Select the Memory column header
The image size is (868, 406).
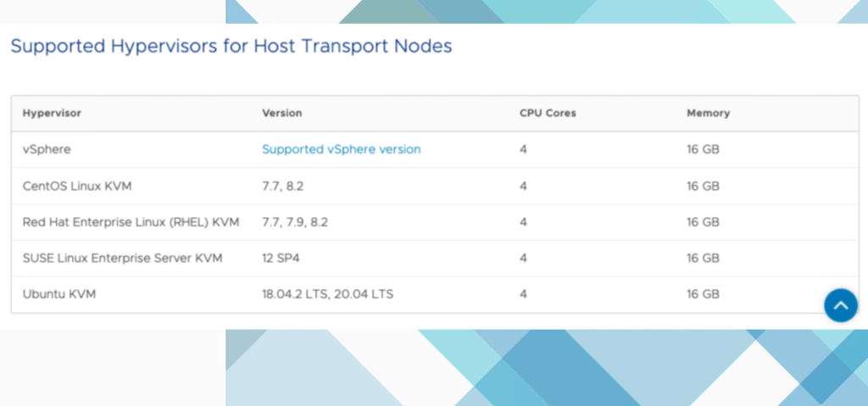point(708,113)
